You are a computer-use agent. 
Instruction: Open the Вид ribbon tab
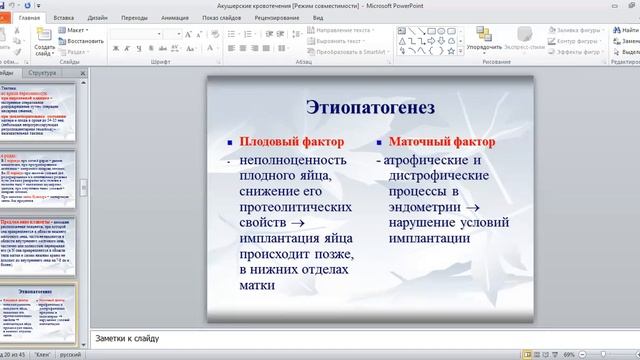318,18
